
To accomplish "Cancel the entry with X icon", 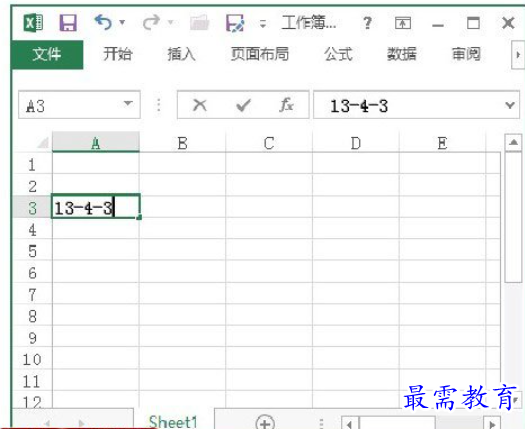I will (x=200, y=105).
